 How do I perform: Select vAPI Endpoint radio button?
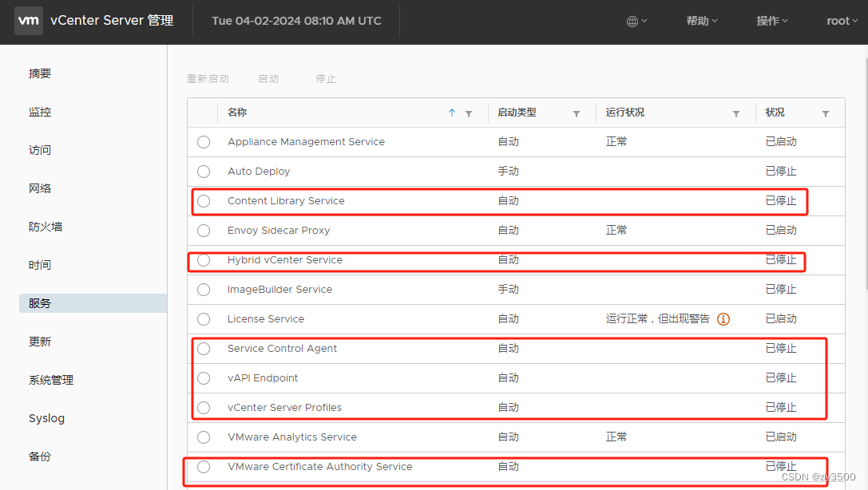tap(204, 378)
